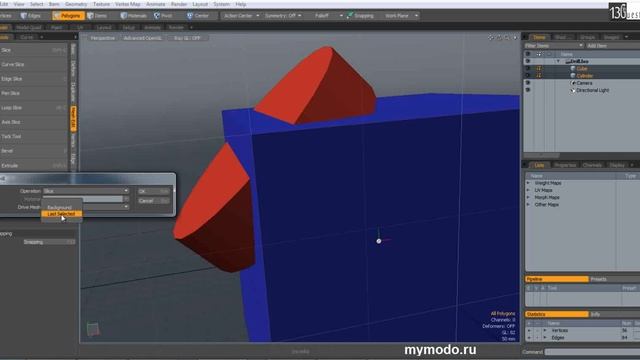The height and width of the screenshot is (360, 640).
Task: Open the Symmetry Off dropdown
Action: click(x=282, y=16)
